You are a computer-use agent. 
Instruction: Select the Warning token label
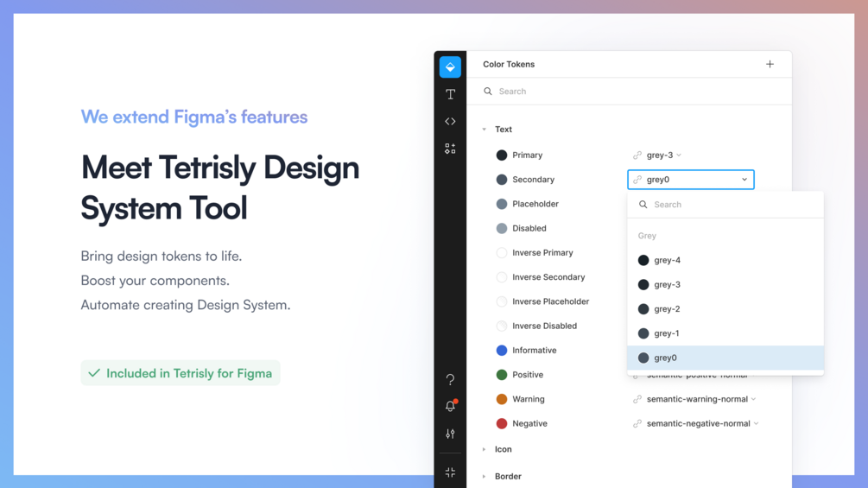[x=528, y=399]
